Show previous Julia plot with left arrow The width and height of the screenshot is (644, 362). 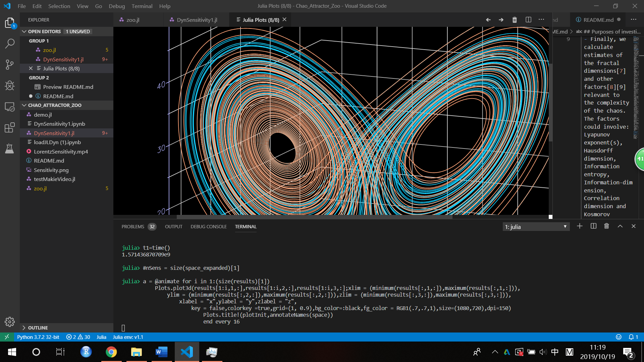point(488,20)
